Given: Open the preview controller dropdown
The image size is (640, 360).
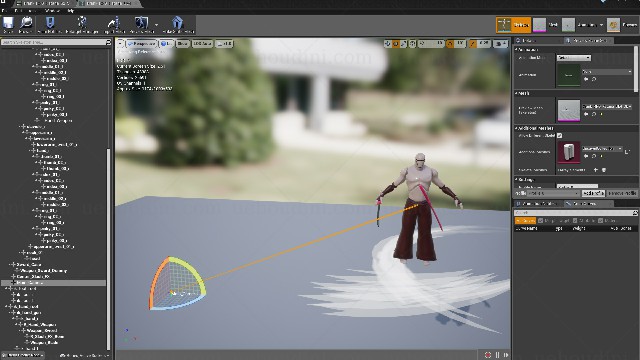Looking at the screenshot, I should (x=573, y=58).
